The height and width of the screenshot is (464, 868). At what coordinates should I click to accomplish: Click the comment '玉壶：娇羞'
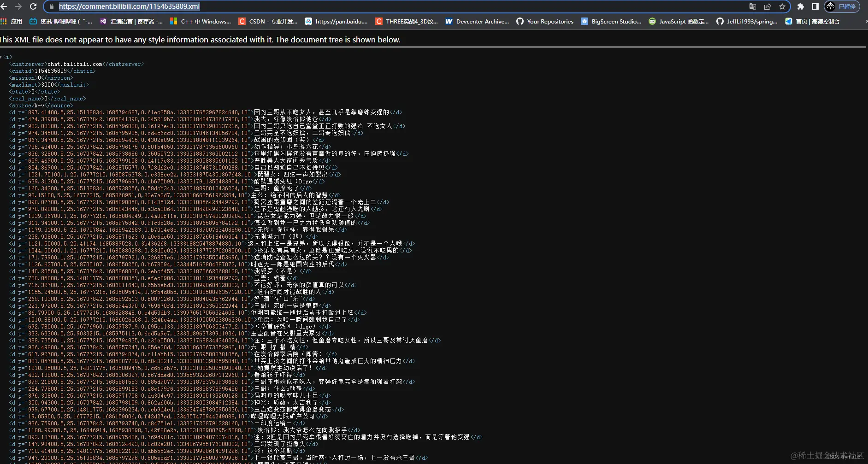270,278
